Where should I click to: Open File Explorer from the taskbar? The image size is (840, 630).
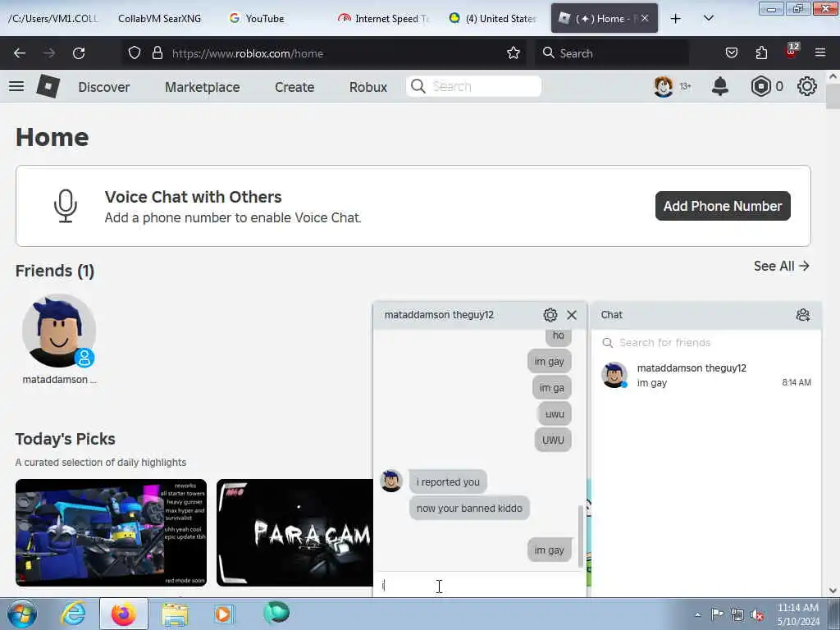175,614
